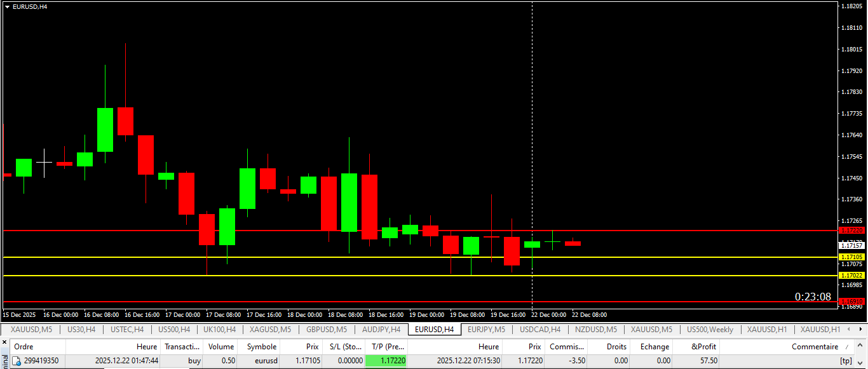
Task: Open the USTEC,H4 chart tab
Action: tap(126, 330)
